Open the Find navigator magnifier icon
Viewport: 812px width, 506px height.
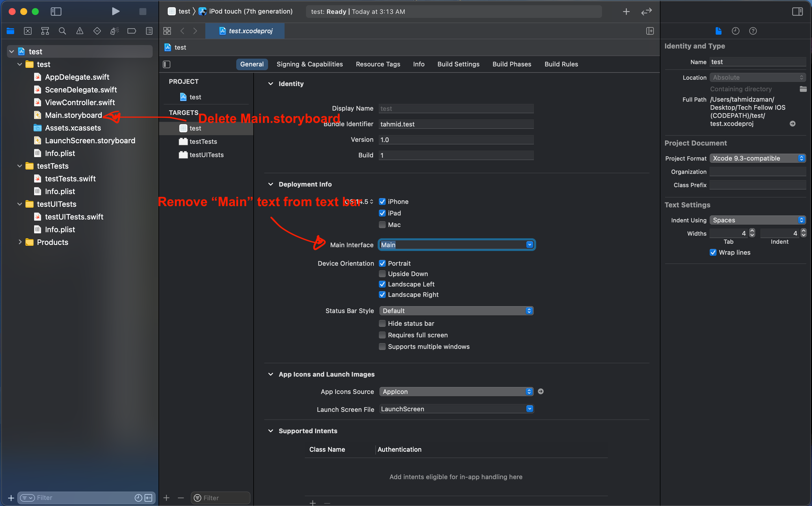tap(62, 31)
